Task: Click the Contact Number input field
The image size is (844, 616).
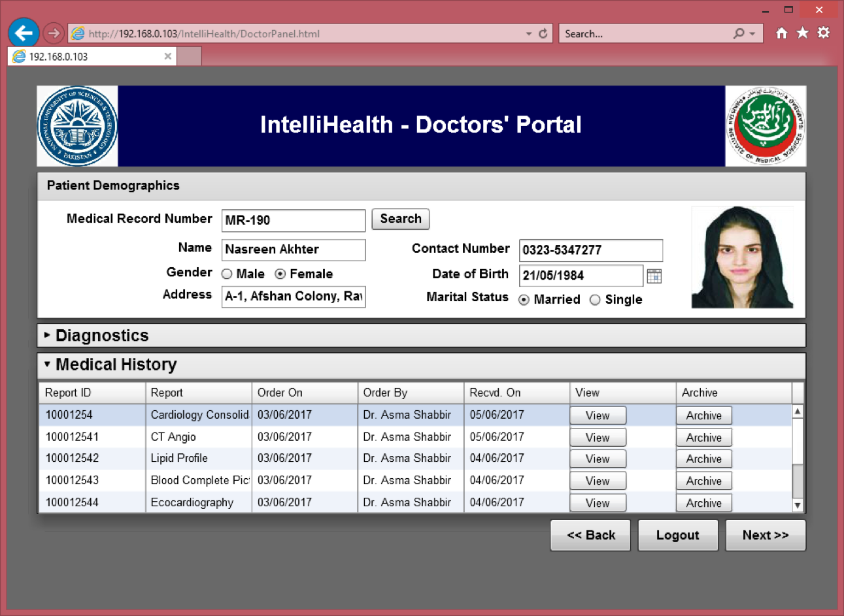Action: pyautogui.click(x=590, y=250)
